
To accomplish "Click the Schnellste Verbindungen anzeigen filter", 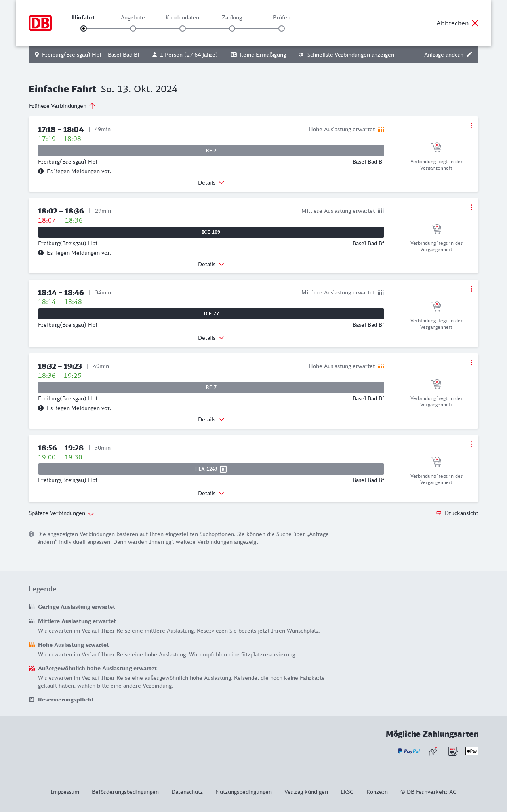I will pos(346,55).
